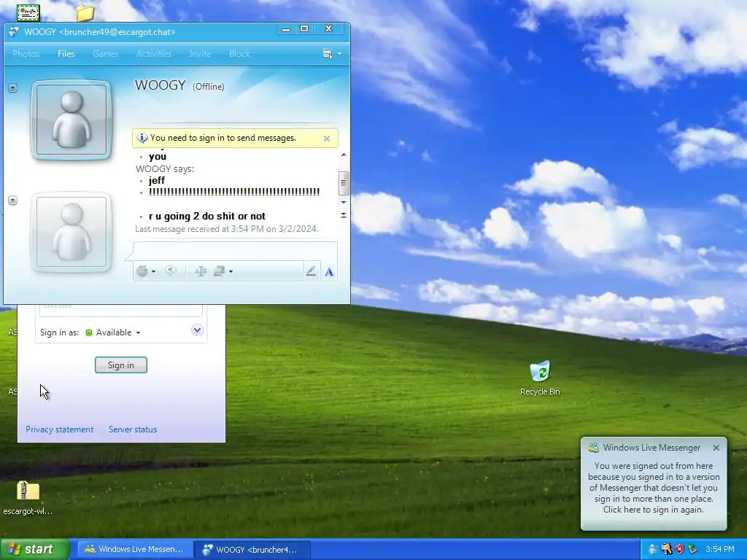
Task: Switch to handwriting pen tab
Action: pyautogui.click(x=311, y=271)
